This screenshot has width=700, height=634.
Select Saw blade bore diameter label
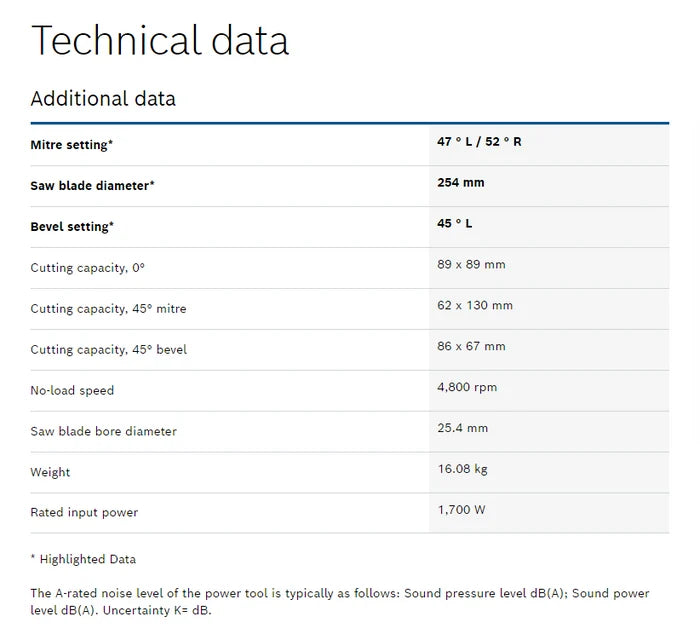[x=104, y=431]
